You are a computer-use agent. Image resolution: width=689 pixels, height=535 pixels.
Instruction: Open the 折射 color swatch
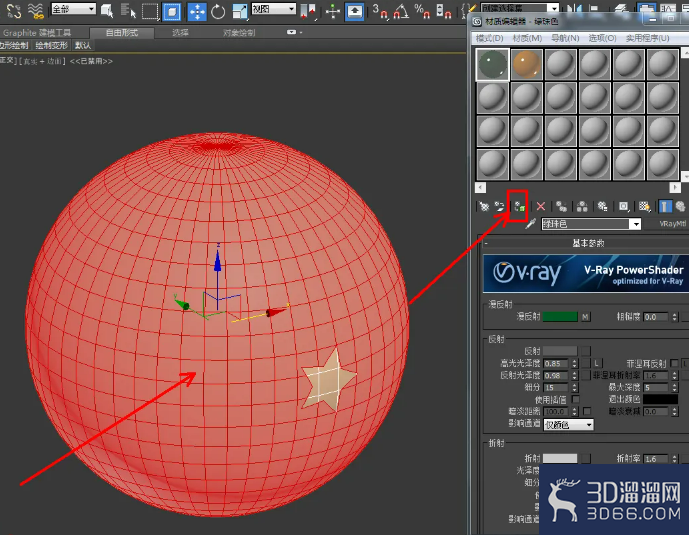pyautogui.click(x=560, y=459)
